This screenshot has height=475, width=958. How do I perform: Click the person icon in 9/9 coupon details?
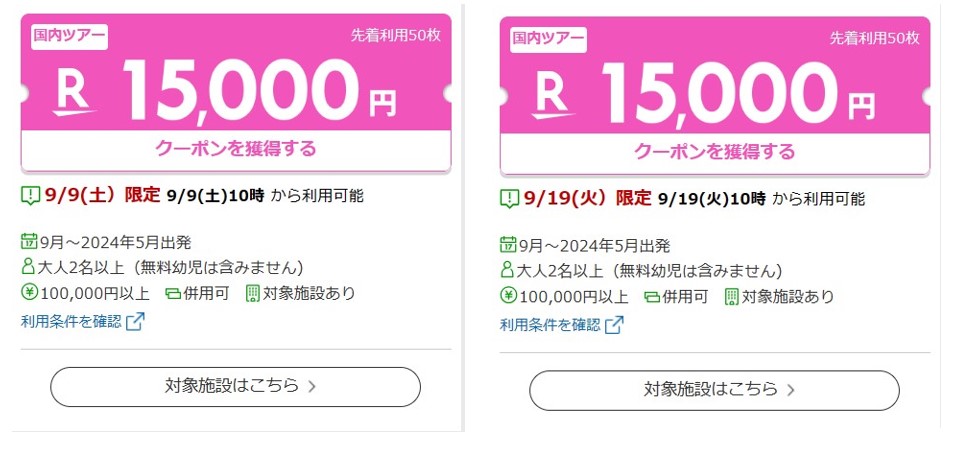(28, 267)
